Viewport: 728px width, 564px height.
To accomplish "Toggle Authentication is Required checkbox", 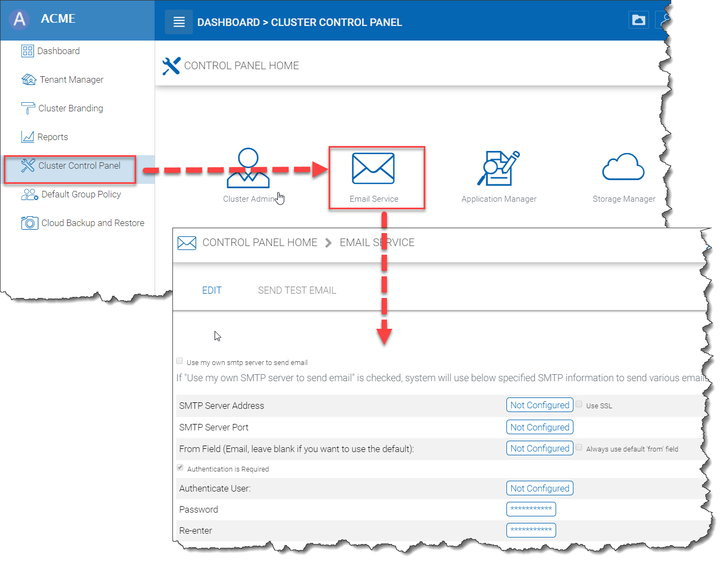I will [180, 467].
